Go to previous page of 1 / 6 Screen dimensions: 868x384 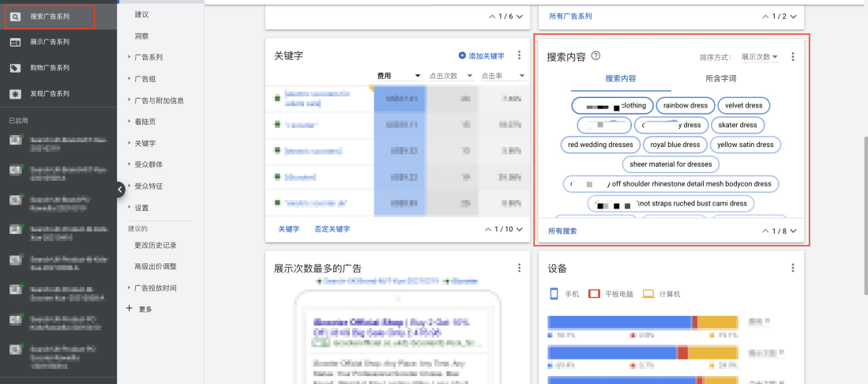pyautogui.click(x=491, y=16)
